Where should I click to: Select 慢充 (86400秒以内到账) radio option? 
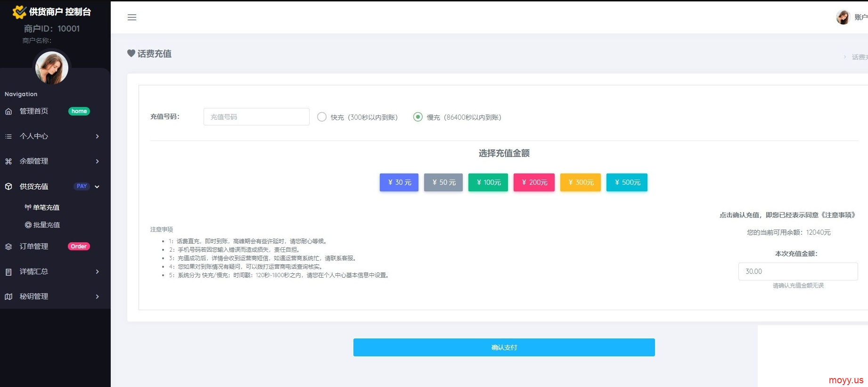click(418, 117)
